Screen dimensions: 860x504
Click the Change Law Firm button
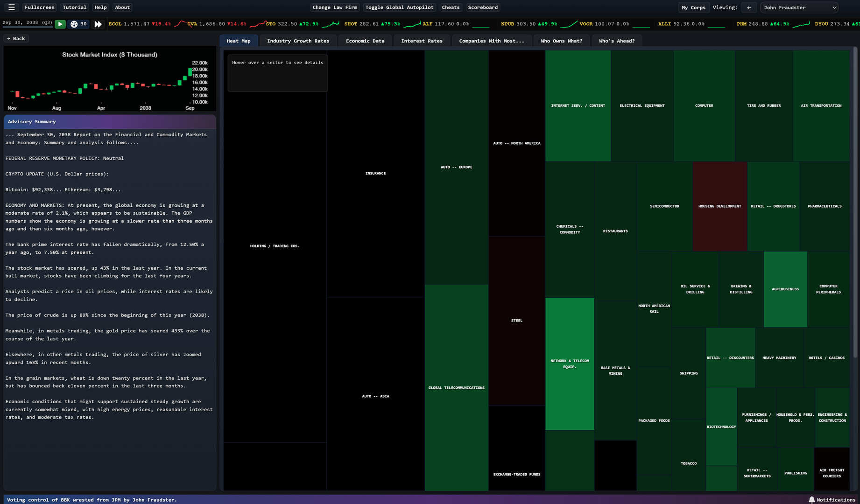[335, 7]
